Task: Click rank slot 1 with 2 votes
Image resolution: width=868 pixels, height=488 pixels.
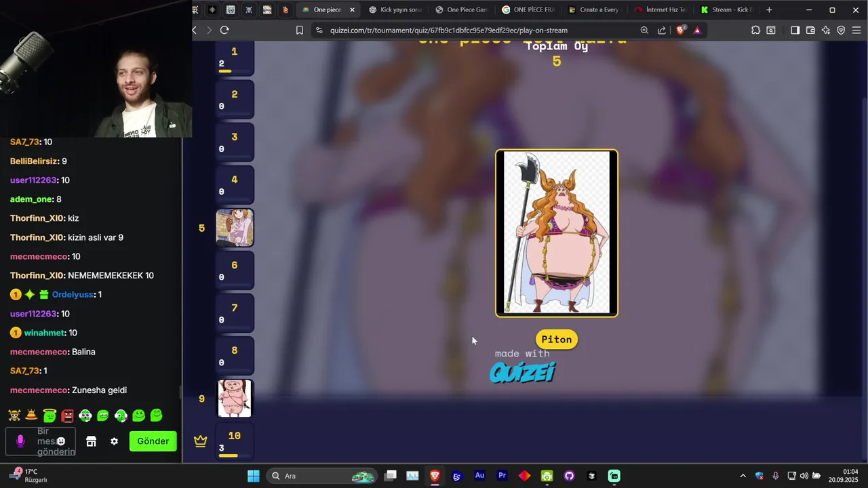Action: coord(235,58)
